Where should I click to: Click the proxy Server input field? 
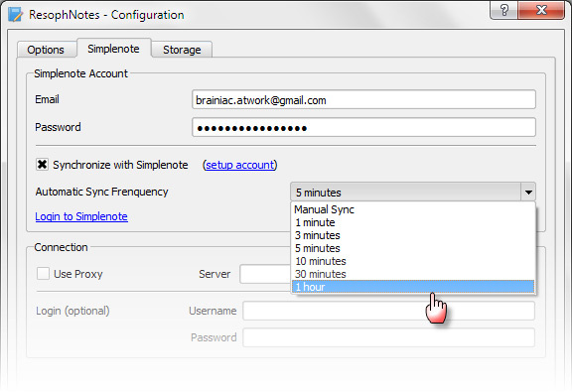[x=265, y=274]
